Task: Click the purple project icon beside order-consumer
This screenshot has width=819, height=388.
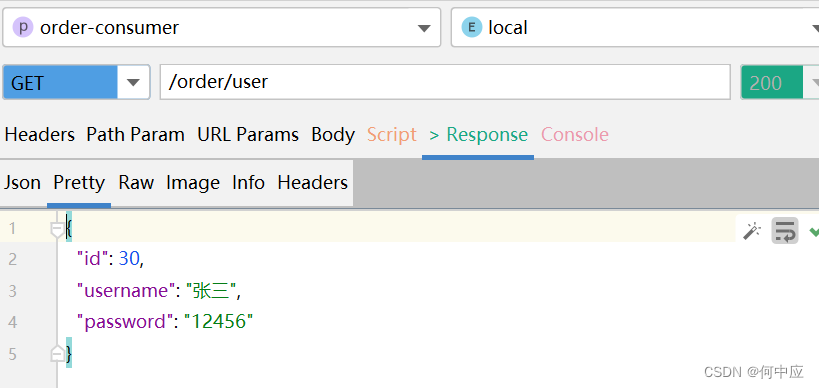Action: (23, 27)
